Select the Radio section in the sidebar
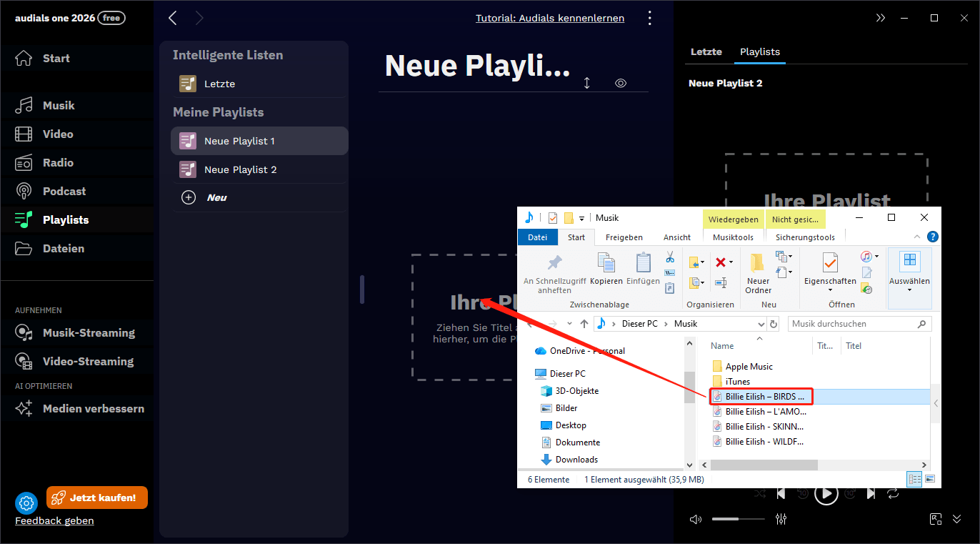This screenshot has height=544, width=980. coord(59,162)
